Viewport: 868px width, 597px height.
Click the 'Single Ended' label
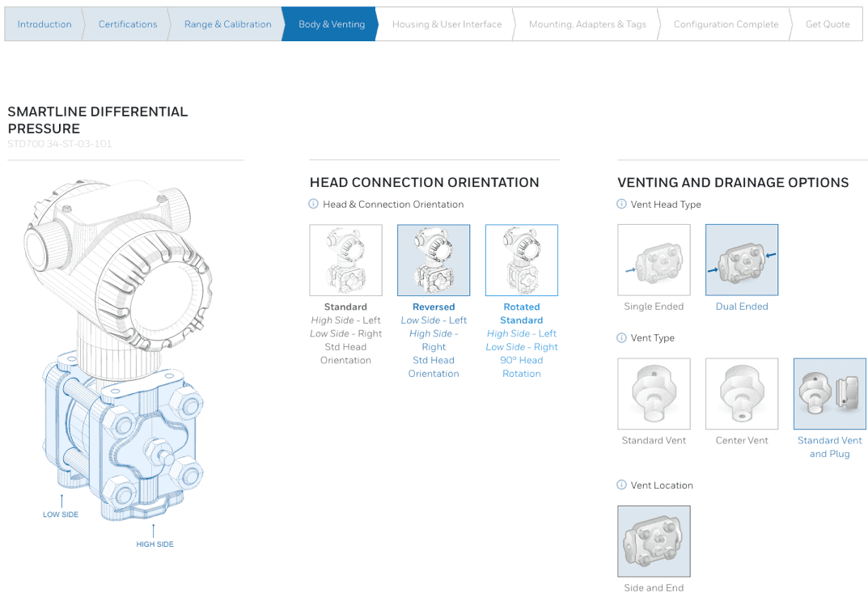tap(654, 307)
